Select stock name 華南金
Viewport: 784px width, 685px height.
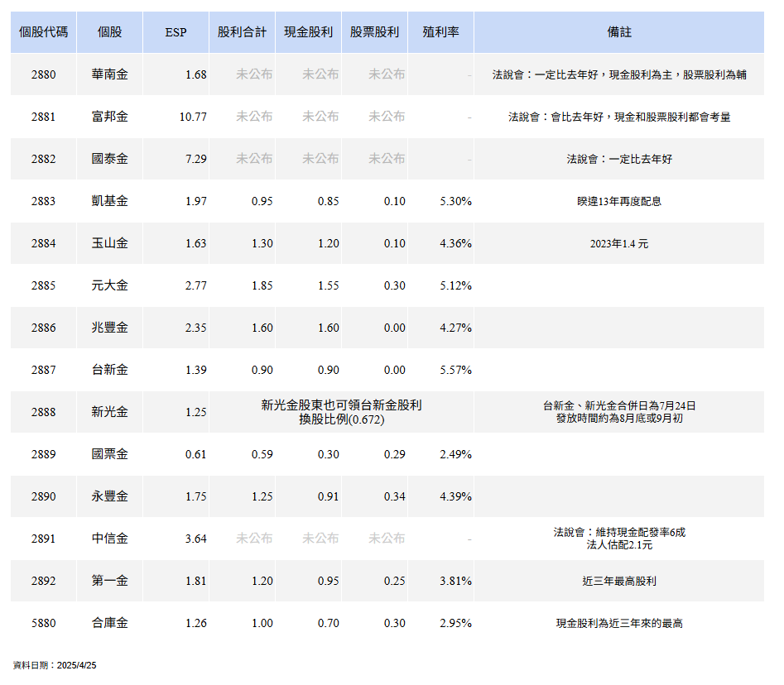point(110,74)
